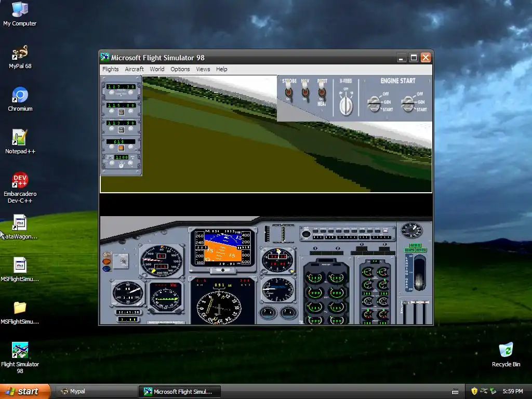Image resolution: width=532 pixels, height=399 pixels.
Task: Open the Views menu
Action: click(x=203, y=69)
